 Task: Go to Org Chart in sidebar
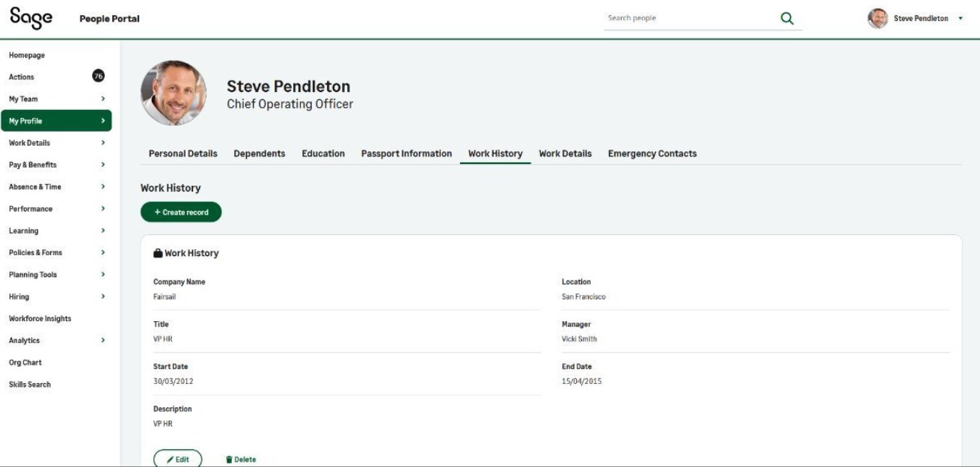[25, 362]
